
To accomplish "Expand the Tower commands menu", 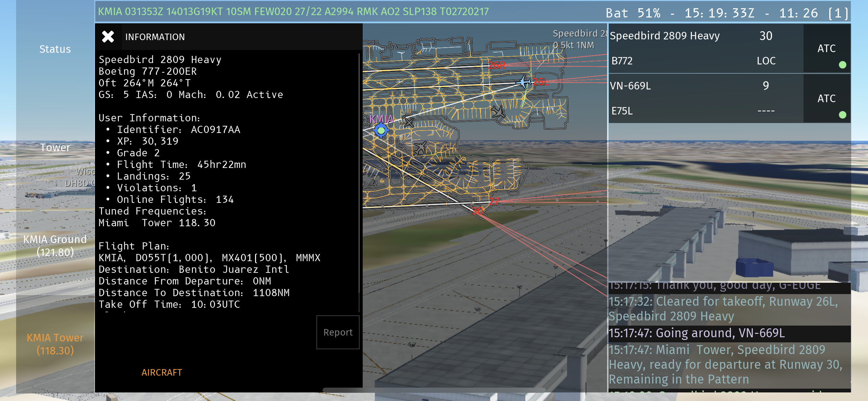I will pyautogui.click(x=55, y=147).
